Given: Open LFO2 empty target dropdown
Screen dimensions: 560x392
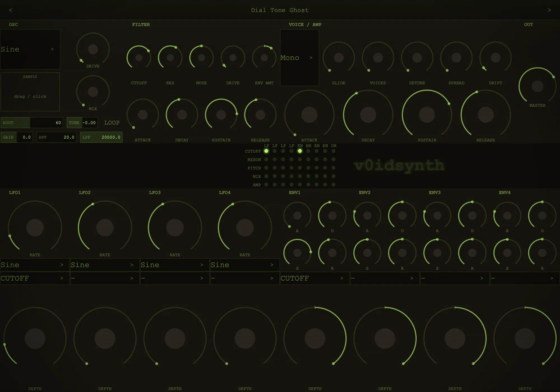Looking at the screenshot, I should 105,278.
